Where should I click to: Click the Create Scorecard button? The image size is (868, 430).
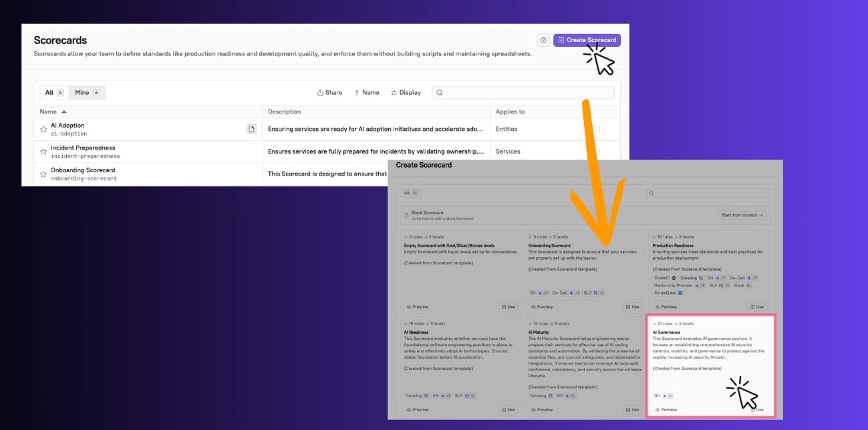coord(587,40)
